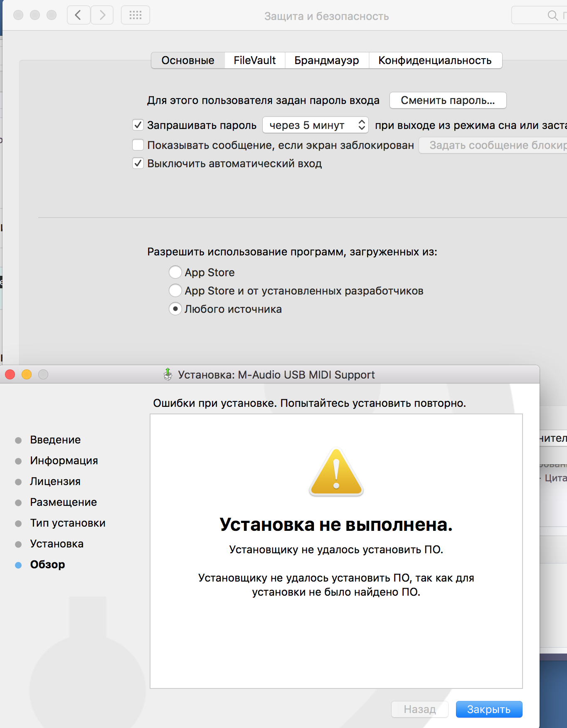Click the Установка step in installer sidebar
This screenshot has width=567, height=728.
point(57,544)
